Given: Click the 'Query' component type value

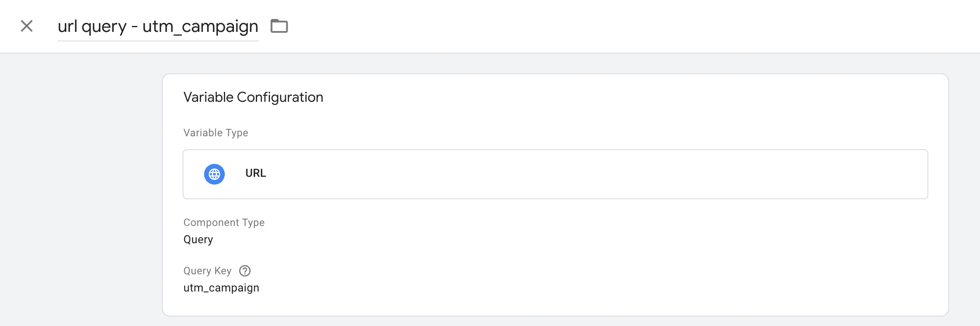Looking at the screenshot, I should [198, 240].
